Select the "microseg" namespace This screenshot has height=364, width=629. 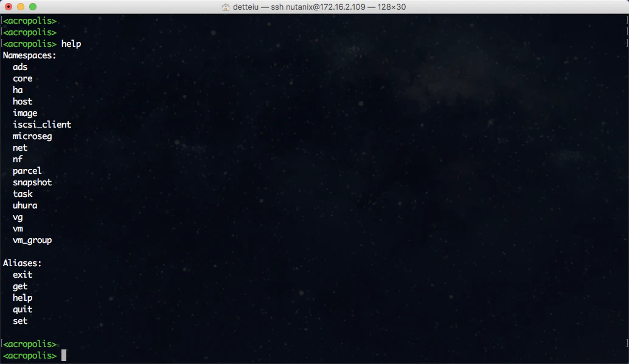pos(32,136)
